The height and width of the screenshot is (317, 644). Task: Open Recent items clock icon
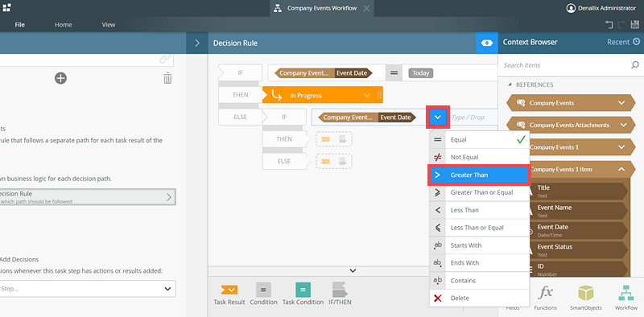pos(637,42)
